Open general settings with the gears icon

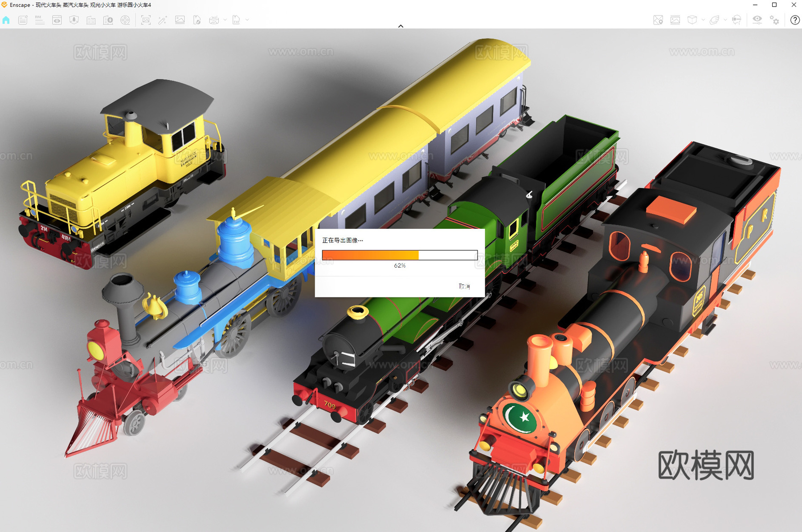(x=774, y=20)
